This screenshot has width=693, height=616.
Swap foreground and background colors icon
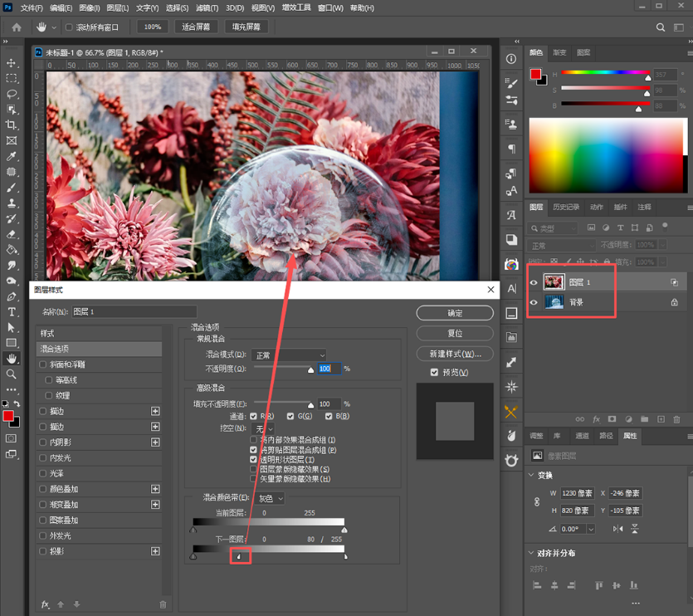(17, 403)
